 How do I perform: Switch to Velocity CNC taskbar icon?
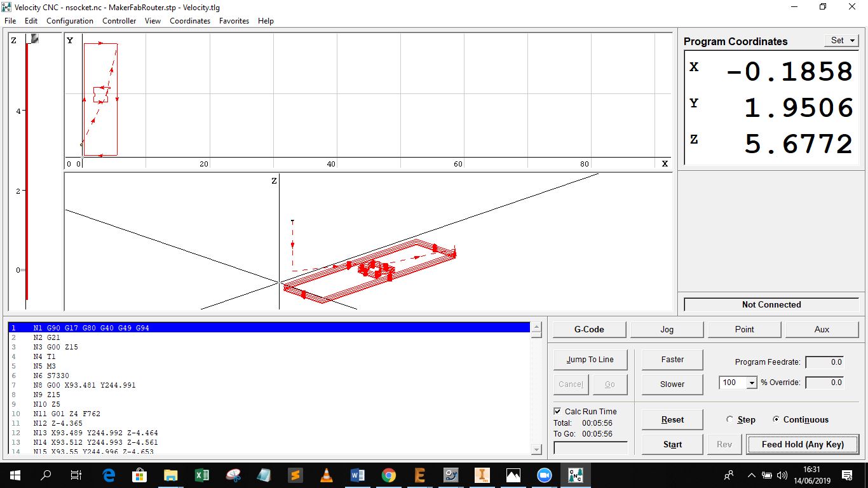click(575, 475)
